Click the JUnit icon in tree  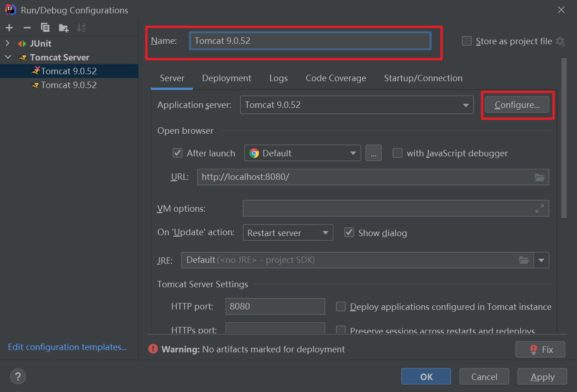[x=22, y=43]
